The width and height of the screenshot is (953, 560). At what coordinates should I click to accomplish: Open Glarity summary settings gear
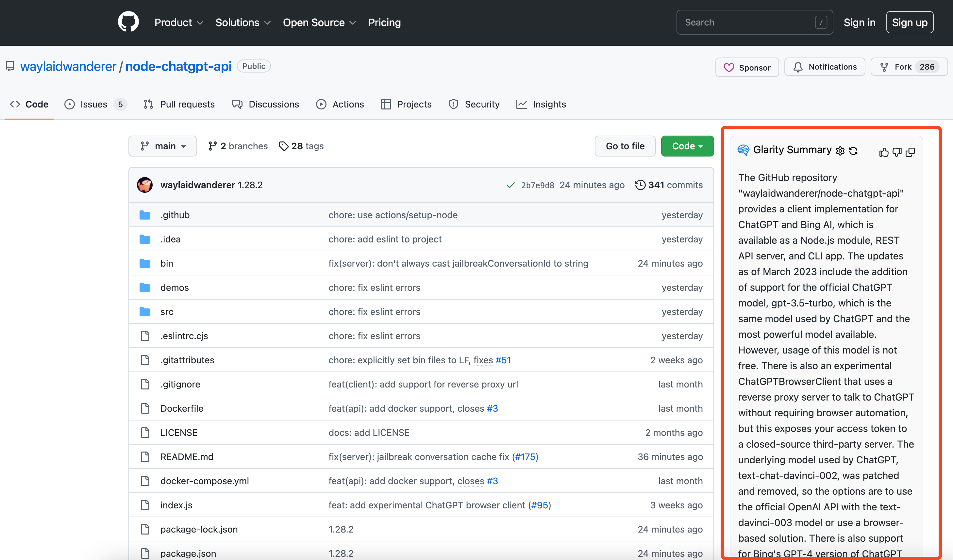840,151
